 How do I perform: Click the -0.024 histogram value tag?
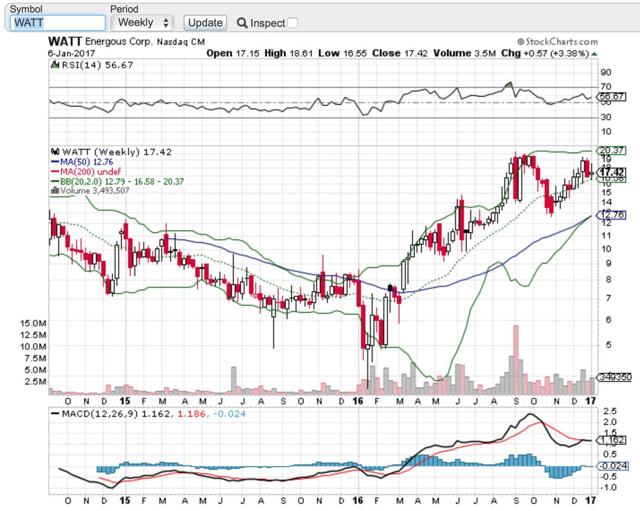click(x=613, y=466)
